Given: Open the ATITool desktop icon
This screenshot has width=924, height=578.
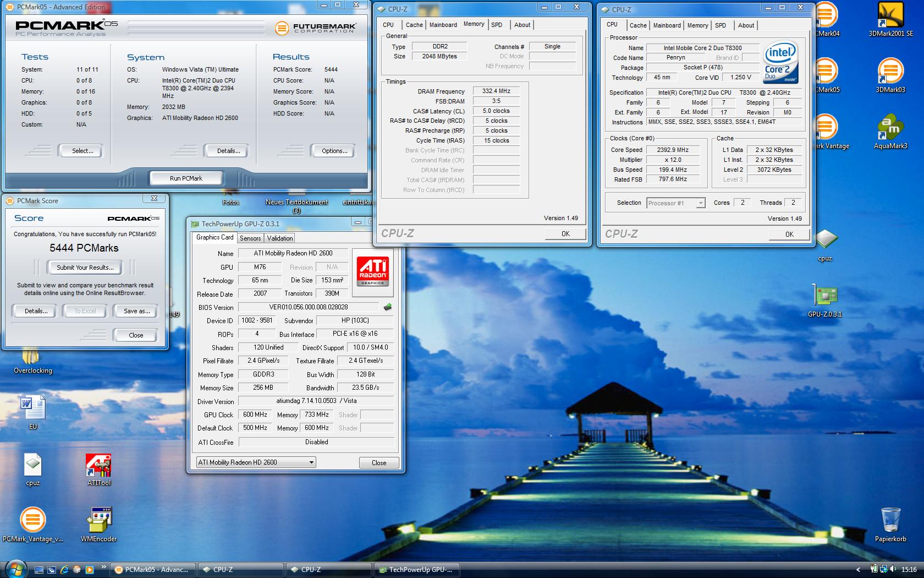Looking at the screenshot, I should (x=99, y=469).
